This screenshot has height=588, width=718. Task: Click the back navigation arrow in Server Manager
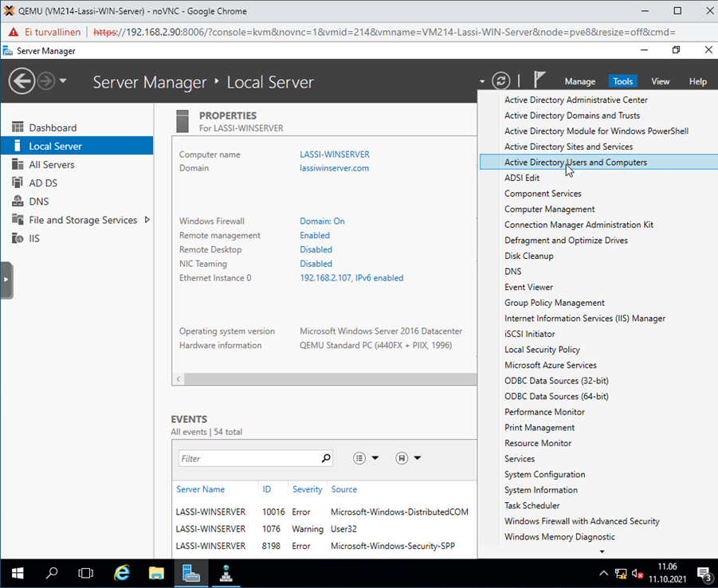pos(22,81)
